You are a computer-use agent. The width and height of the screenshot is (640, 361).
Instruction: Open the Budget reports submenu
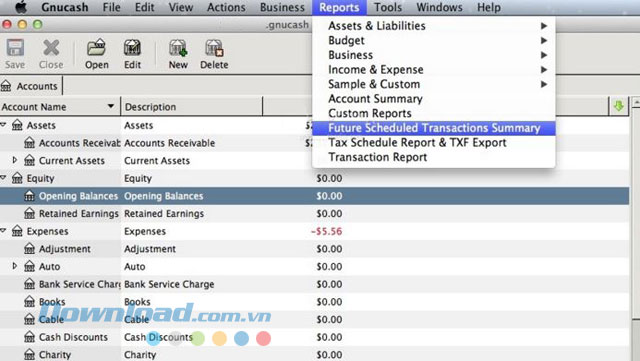coord(433,40)
